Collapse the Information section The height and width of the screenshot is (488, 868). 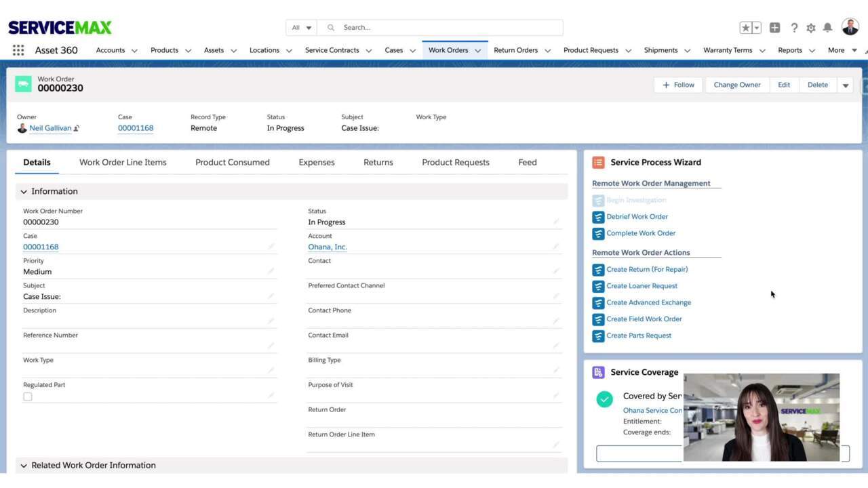click(24, 192)
